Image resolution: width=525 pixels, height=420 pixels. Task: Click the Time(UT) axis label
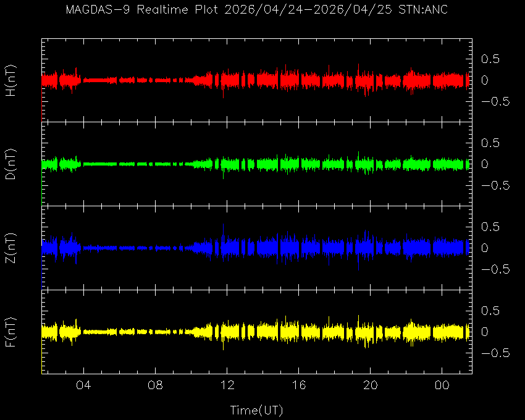(x=256, y=409)
